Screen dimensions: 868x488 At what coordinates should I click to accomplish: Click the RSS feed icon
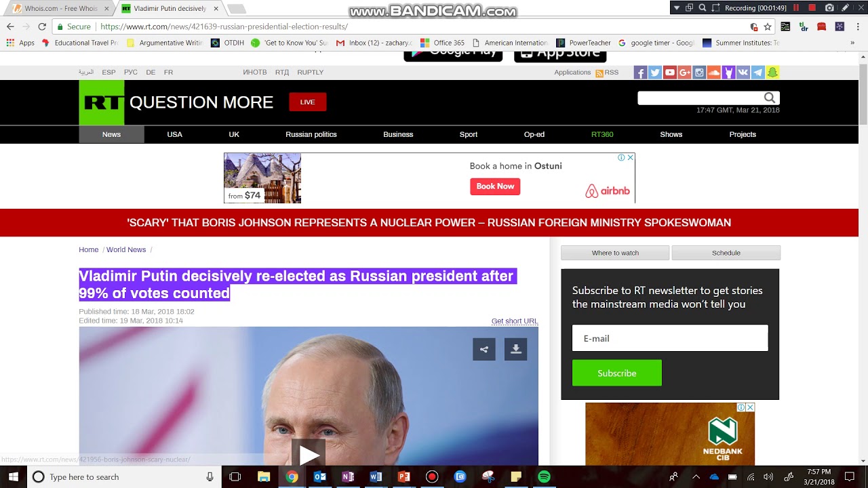coord(599,73)
